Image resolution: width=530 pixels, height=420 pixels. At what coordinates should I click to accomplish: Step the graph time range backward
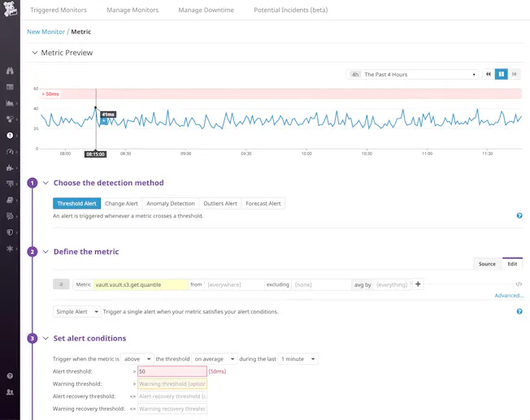pos(489,75)
